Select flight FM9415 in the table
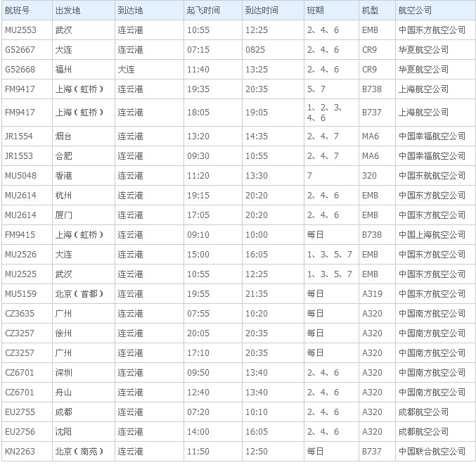This screenshot has height=465, width=476. click(20, 235)
